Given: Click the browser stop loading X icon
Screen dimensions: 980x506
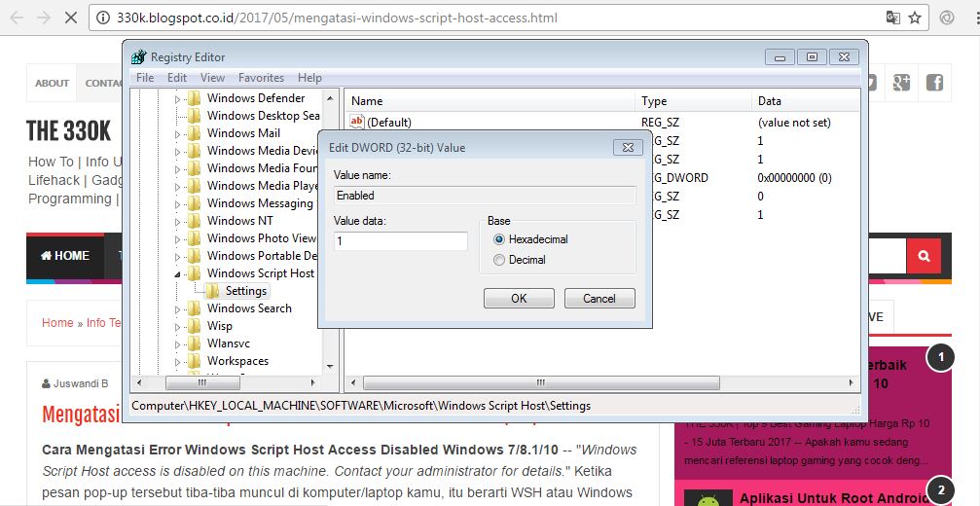Looking at the screenshot, I should point(71,18).
